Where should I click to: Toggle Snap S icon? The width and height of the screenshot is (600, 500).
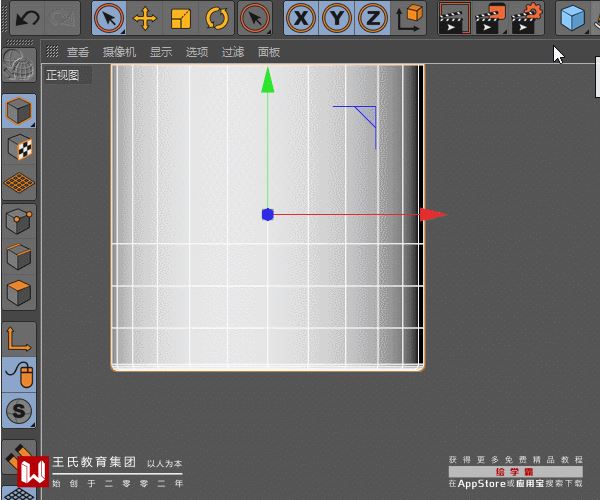pyautogui.click(x=19, y=411)
